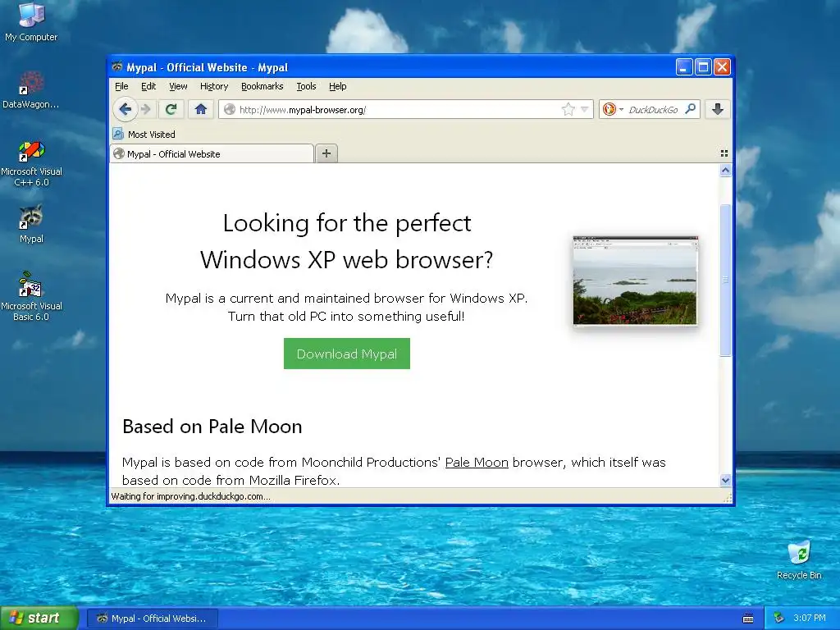Reload the page with the refresh icon
The image size is (840, 630).
coord(171,109)
